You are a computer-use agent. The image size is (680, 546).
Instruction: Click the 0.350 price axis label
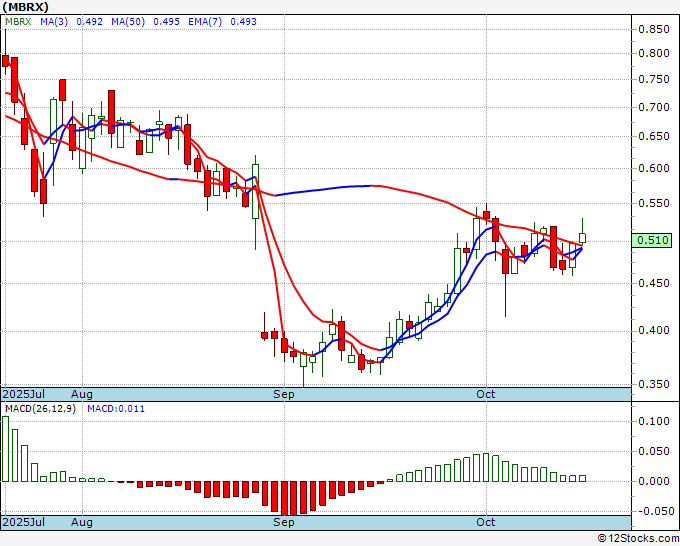654,384
